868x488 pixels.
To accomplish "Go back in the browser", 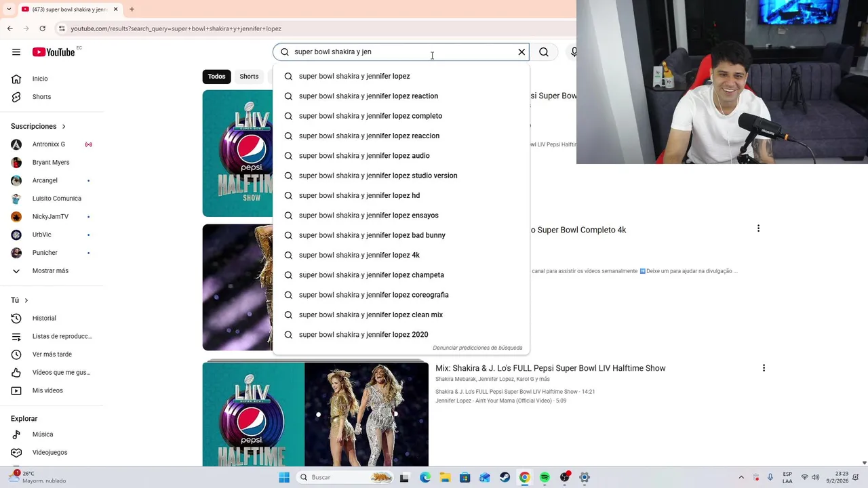I will coord(9,28).
